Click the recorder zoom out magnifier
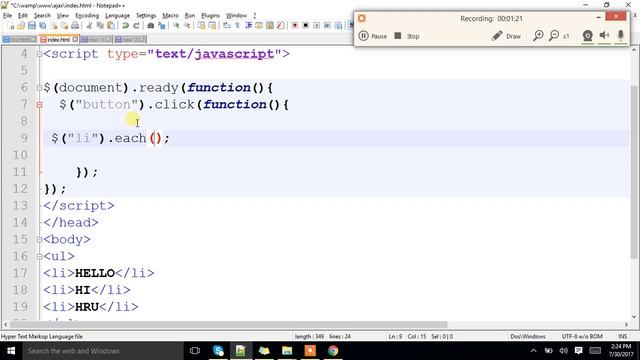 [554, 36]
